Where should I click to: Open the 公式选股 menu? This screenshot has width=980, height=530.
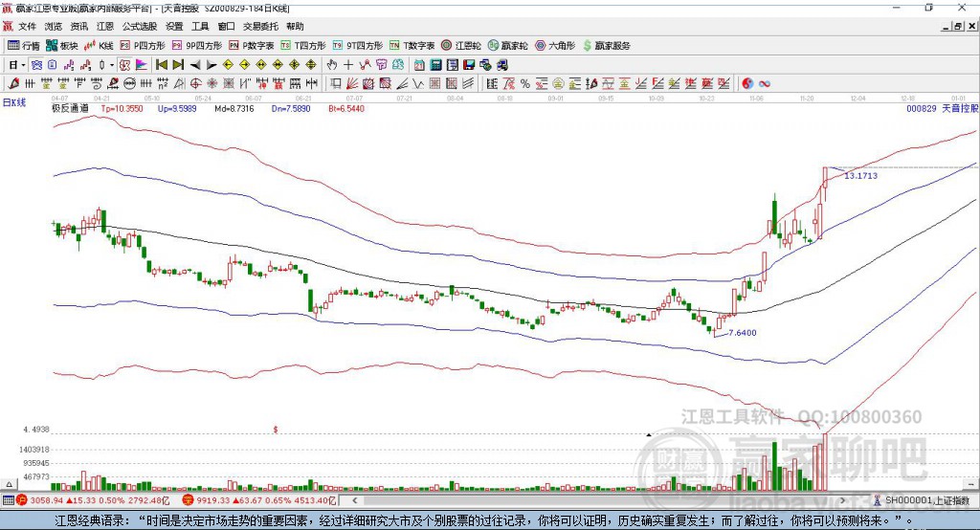140,26
